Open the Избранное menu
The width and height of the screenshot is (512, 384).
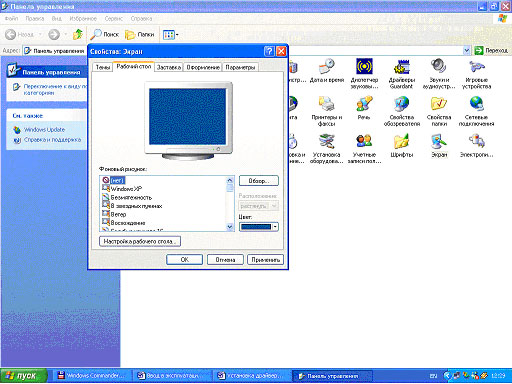click(83, 18)
